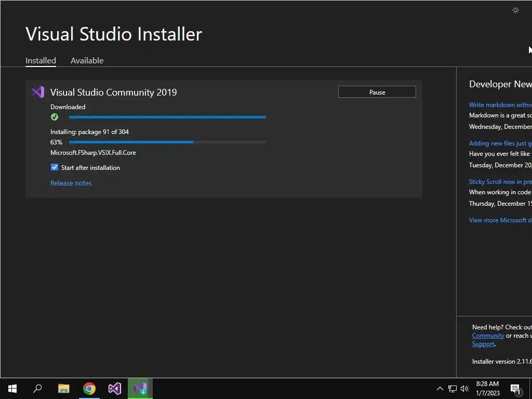Open the Support link
Viewport: 532px width, 399px height.
coord(483,344)
